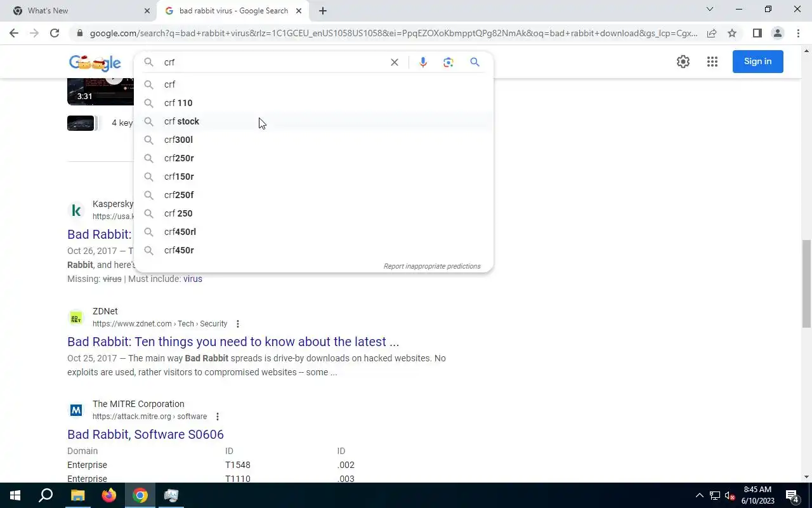Screen dimensions: 812x508
Task: Open the Bad Rabbit, Software S0606 link
Action: [145, 434]
